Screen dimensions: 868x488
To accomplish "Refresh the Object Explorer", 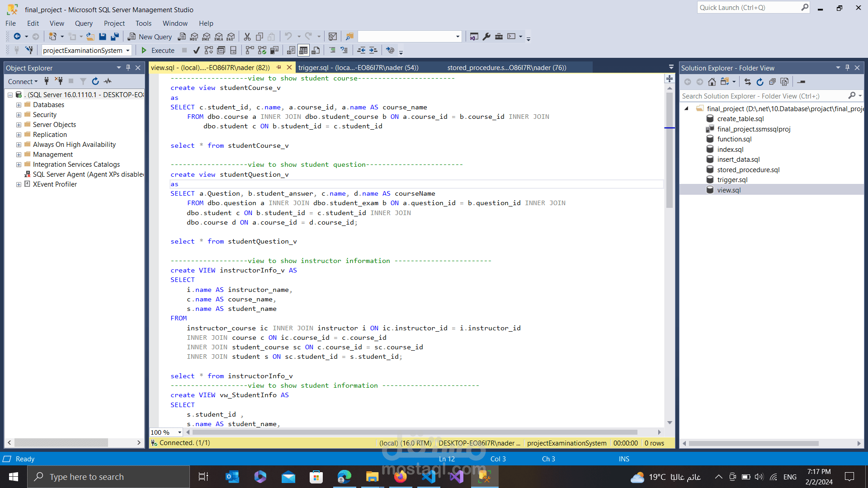I will pos(95,81).
